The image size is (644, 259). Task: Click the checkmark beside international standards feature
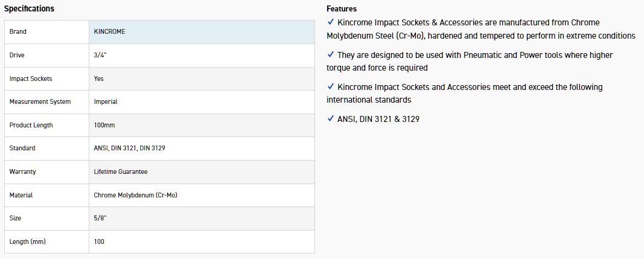click(330, 87)
